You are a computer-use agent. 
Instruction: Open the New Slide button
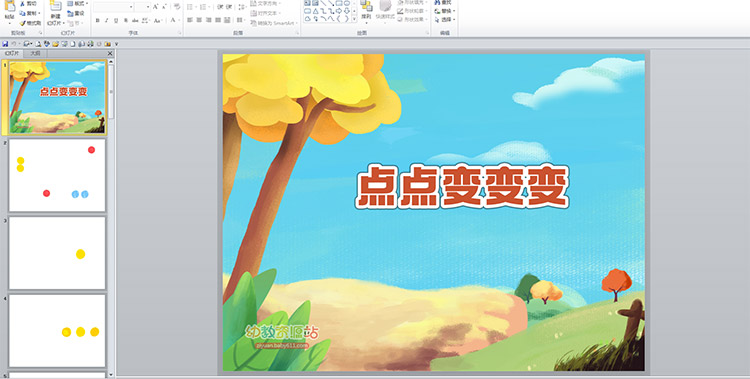click(55, 14)
